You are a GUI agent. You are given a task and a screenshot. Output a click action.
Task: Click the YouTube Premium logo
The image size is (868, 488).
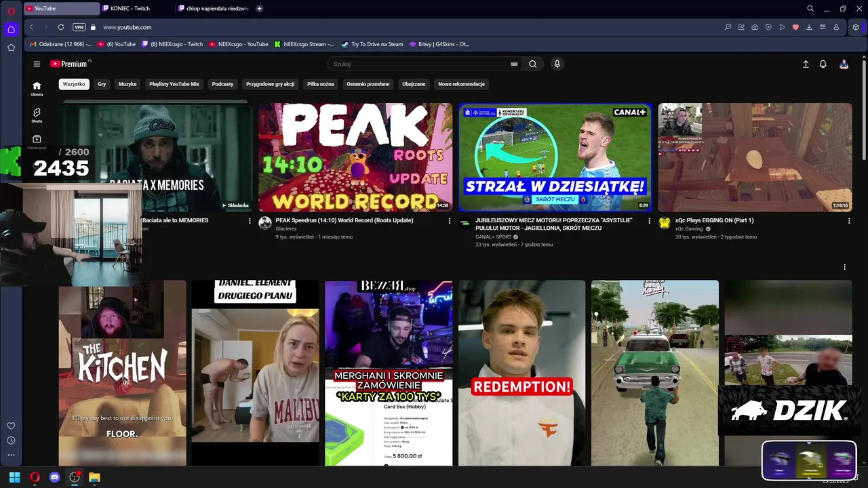68,64
